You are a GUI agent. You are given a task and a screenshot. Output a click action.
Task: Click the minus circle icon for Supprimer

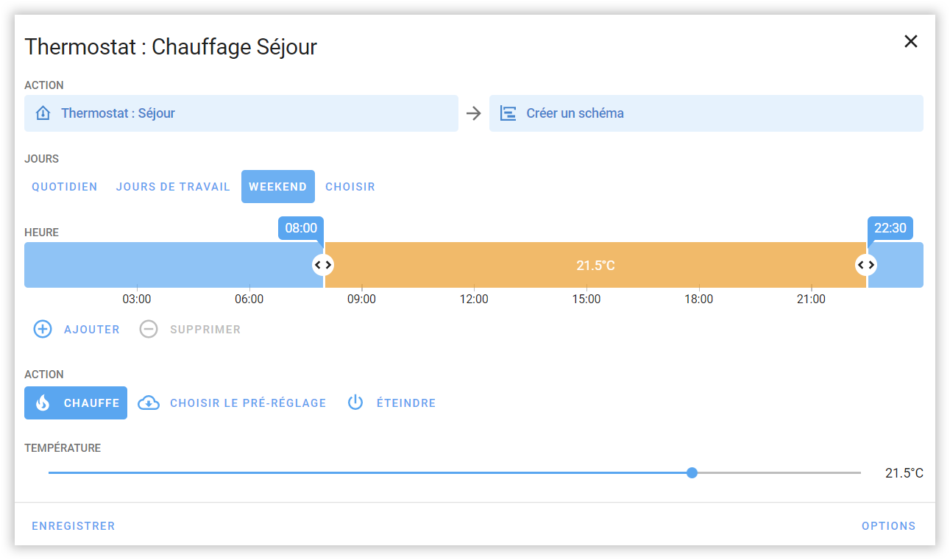pos(149,329)
